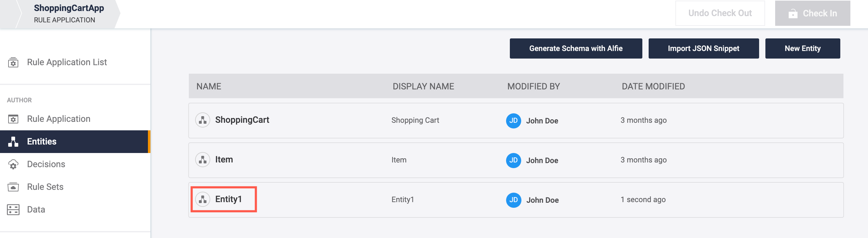Screen dimensions: 868x238
Task: Click the Rule Sets icon
Action: 13,187
